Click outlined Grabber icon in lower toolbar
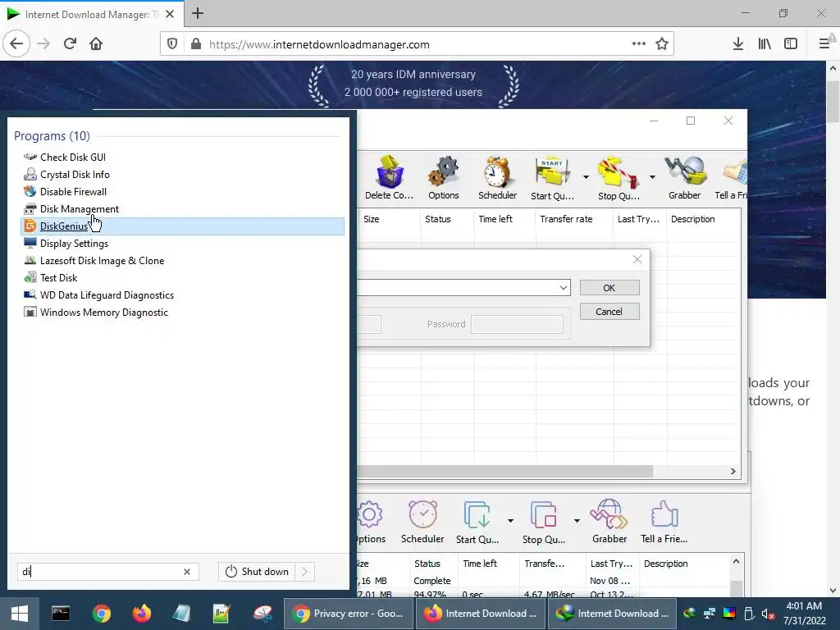The width and height of the screenshot is (840, 630). tap(609, 522)
